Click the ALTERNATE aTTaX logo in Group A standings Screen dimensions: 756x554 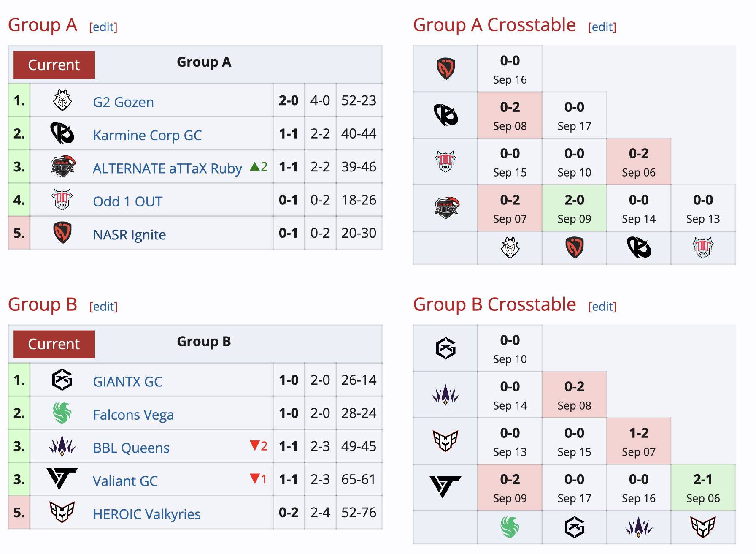click(63, 166)
